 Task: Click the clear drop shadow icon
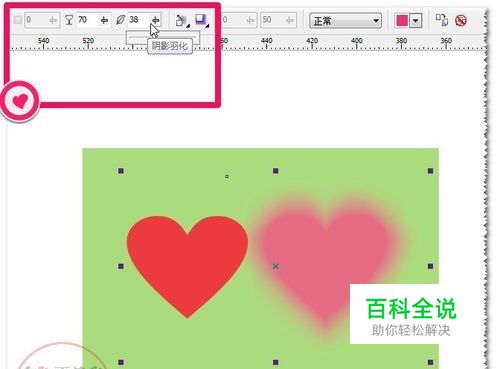click(461, 21)
